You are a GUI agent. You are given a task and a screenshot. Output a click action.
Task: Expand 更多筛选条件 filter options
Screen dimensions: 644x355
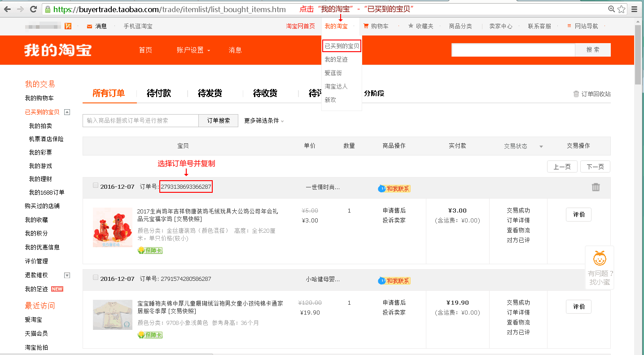pyautogui.click(x=264, y=120)
